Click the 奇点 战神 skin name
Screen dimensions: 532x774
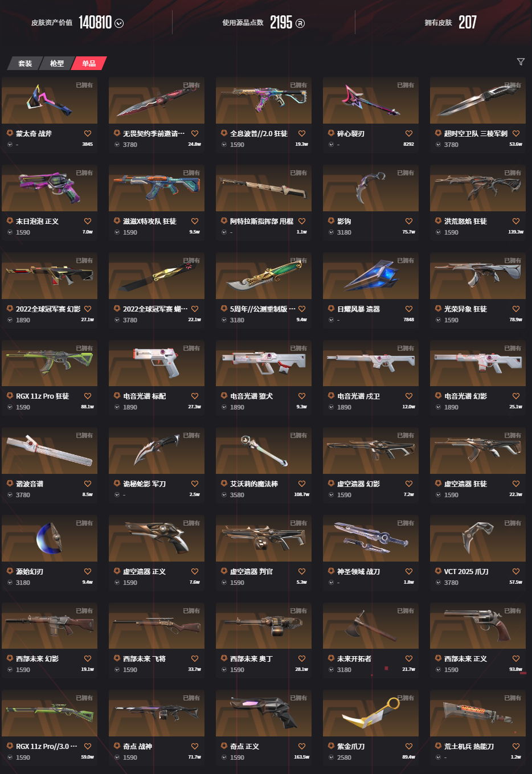pyautogui.click(x=137, y=747)
